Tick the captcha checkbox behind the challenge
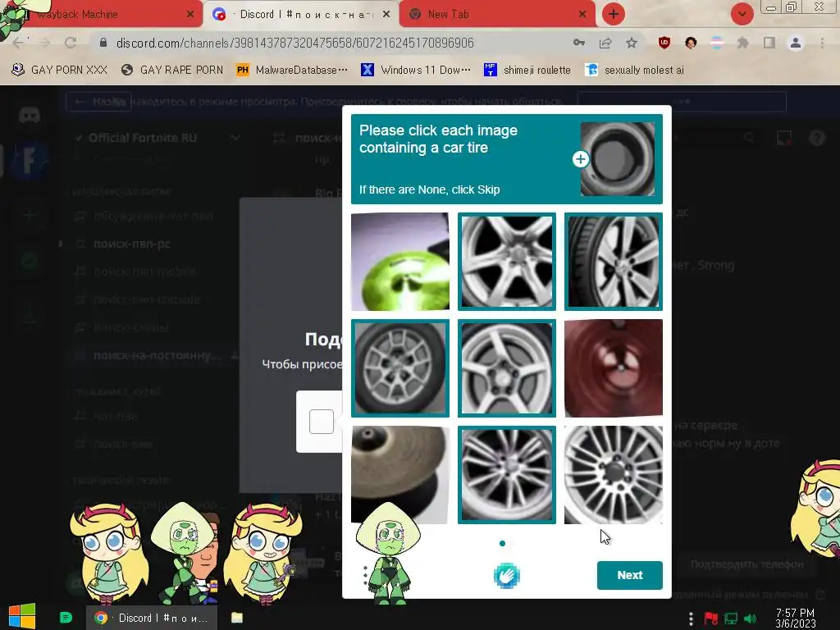 pyautogui.click(x=322, y=422)
